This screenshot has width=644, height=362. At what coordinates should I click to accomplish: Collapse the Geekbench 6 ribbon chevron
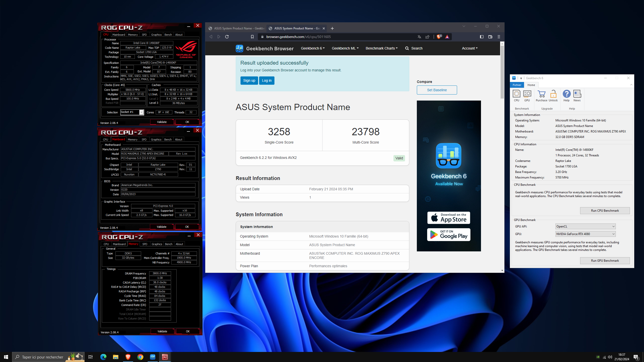click(x=631, y=85)
